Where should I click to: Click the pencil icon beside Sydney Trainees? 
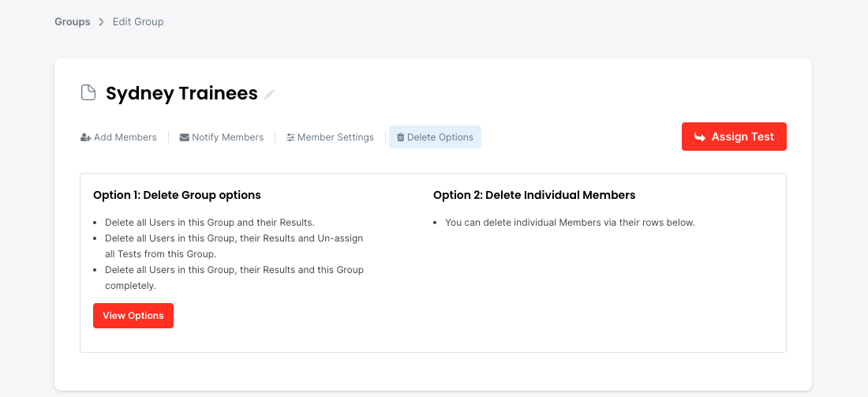coord(270,95)
